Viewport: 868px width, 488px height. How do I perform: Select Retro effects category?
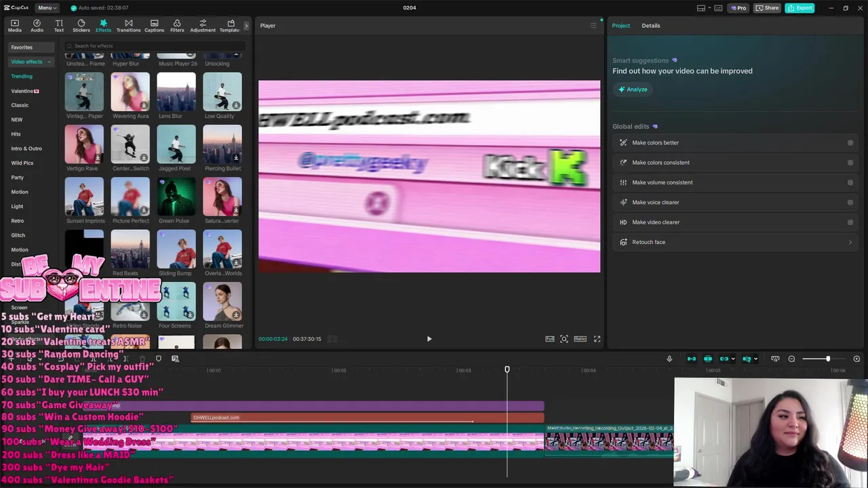point(18,221)
